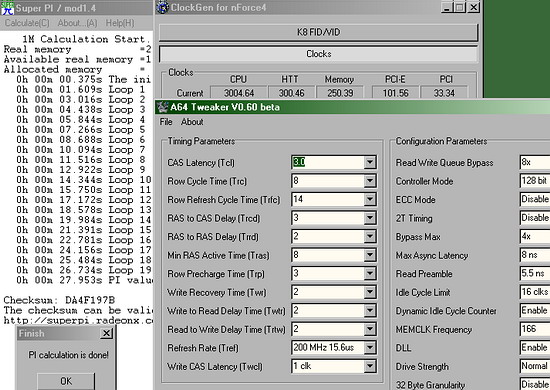The image size is (550, 390).
Task: Click the ECC Mode Disable field
Action: click(x=535, y=200)
